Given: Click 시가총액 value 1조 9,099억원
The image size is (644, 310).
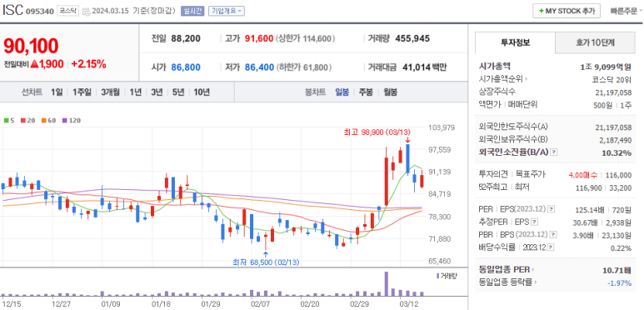Looking at the screenshot, I should 606,67.
